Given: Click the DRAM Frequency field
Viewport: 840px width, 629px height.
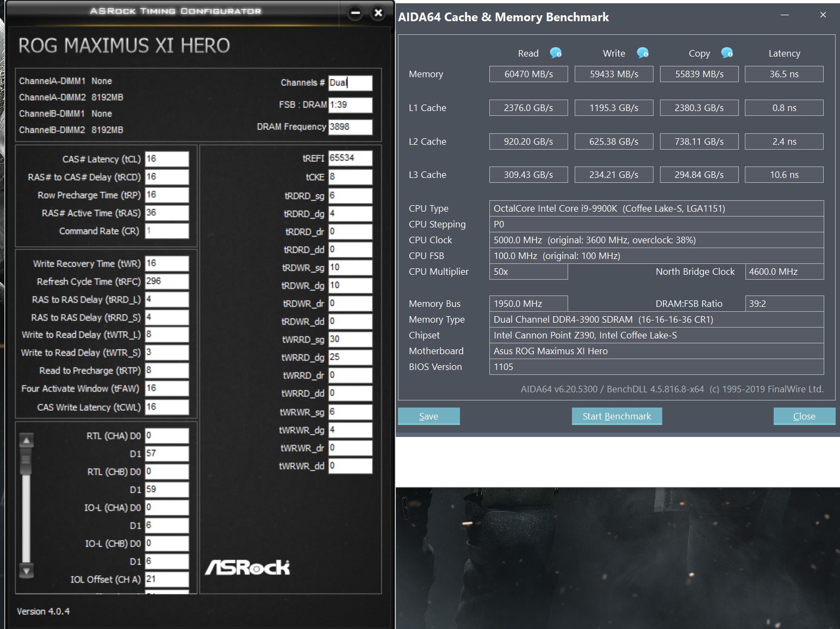Looking at the screenshot, I should pyautogui.click(x=350, y=127).
